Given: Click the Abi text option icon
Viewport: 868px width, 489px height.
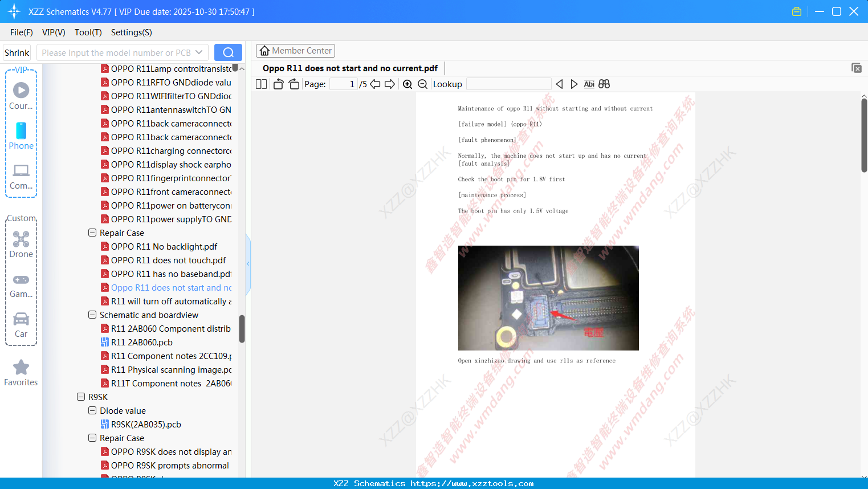Looking at the screenshot, I should point(589,84).
